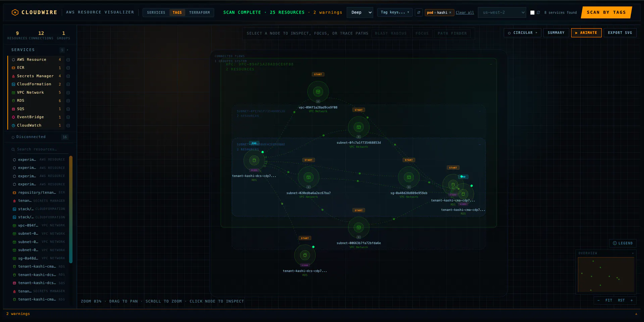Open the Legend

tap(623, 243)
